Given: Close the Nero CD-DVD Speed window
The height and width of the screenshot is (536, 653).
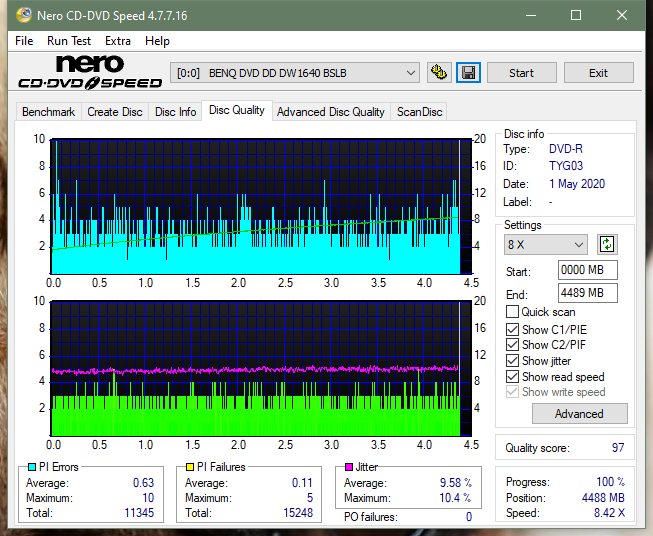Looking at the screenshot, I should tap(622, 15).
